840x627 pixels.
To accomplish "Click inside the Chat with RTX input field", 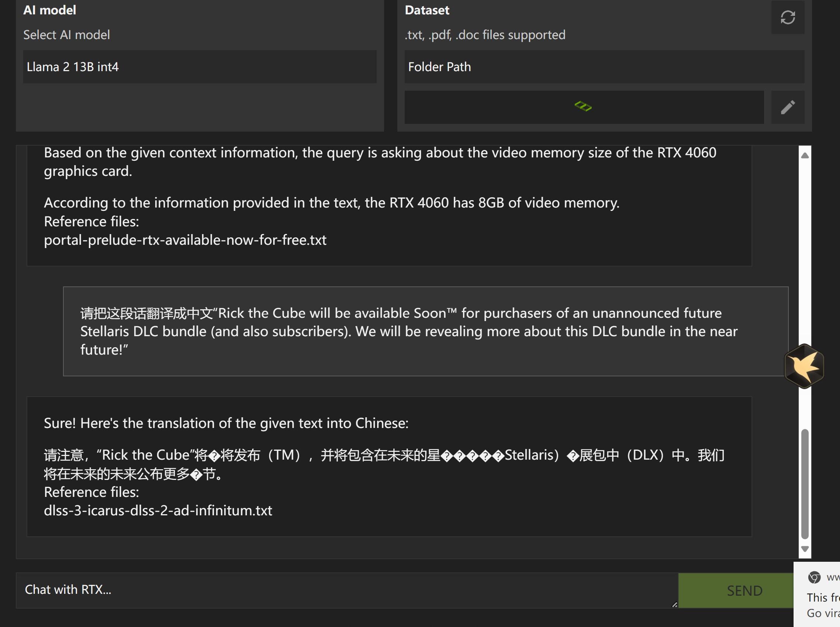I will (x=341, y=589).
